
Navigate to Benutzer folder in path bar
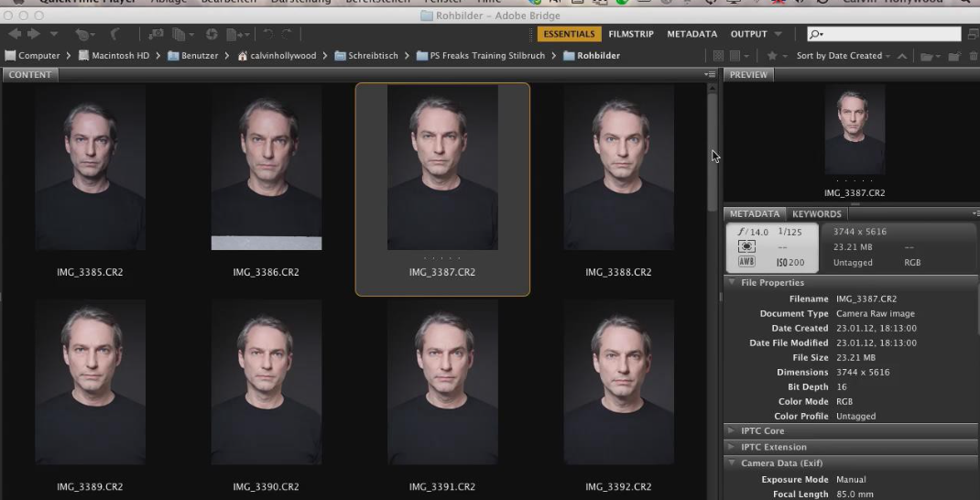point(193,56)
